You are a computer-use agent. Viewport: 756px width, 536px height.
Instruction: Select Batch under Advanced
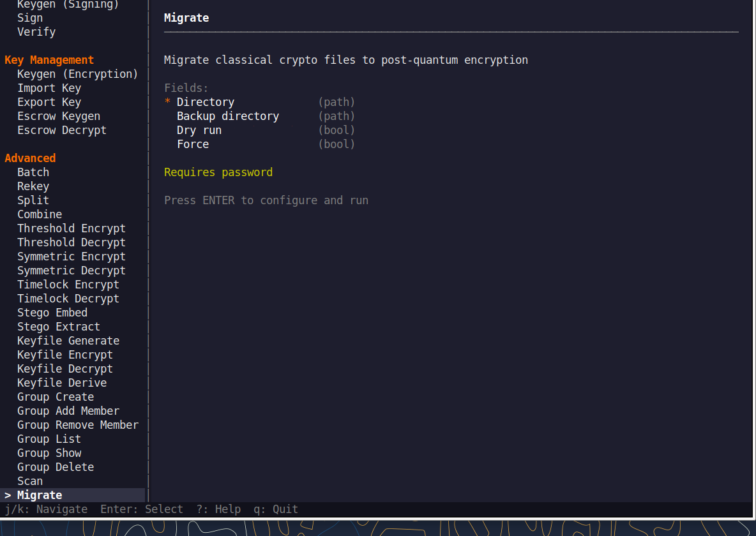tap(33, 172)
